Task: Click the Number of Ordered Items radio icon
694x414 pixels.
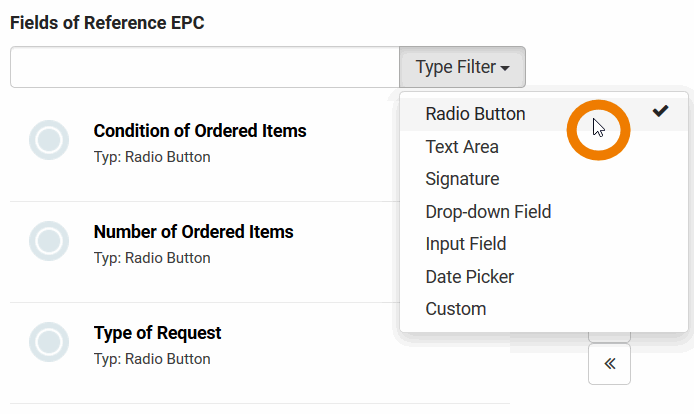Action: pos(49,242)
